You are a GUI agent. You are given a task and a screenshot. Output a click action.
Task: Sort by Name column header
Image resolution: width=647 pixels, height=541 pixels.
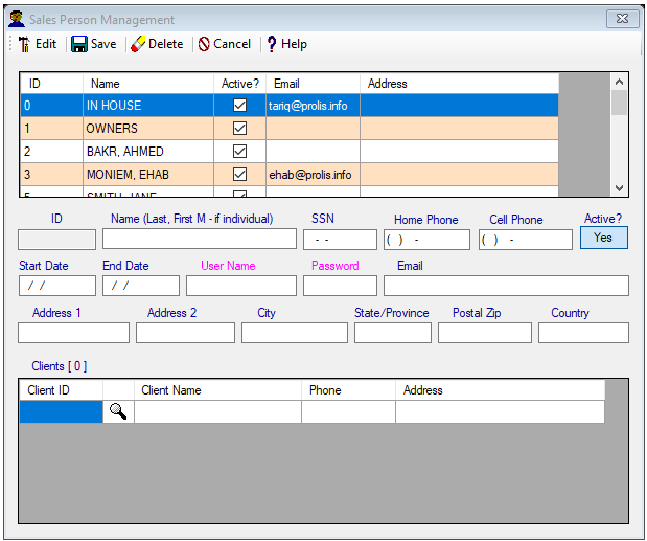point(148,83)
